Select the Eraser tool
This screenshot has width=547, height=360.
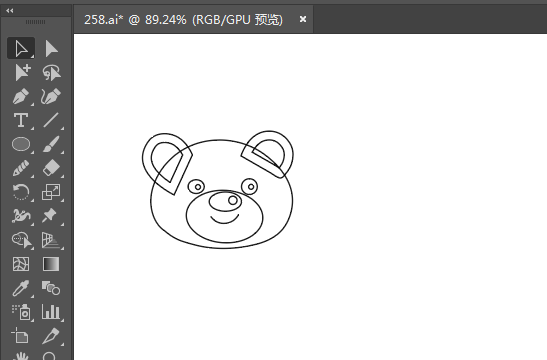[51, 168]
